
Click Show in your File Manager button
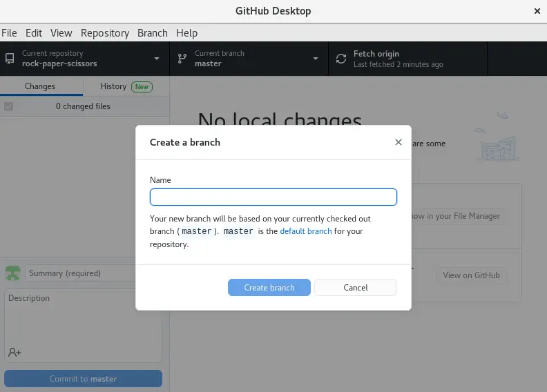pos(459,216)
